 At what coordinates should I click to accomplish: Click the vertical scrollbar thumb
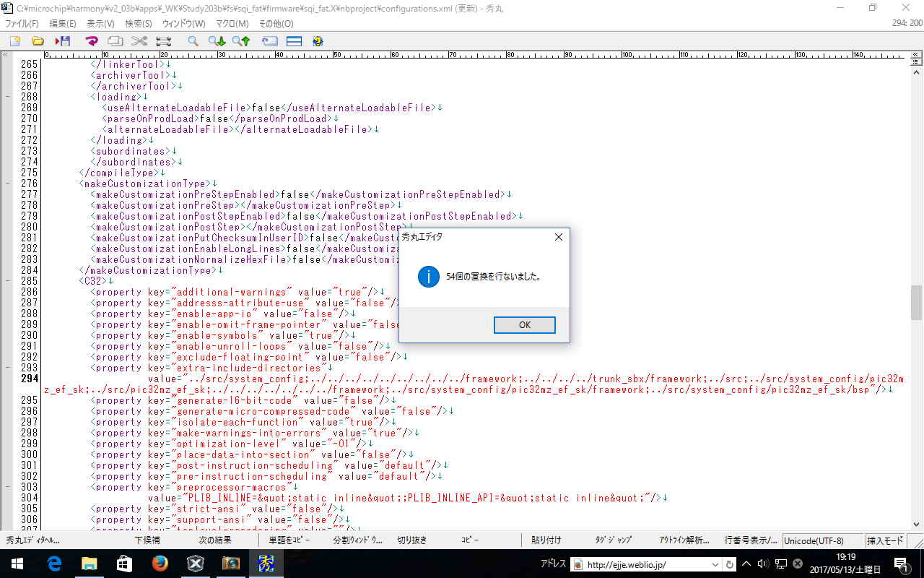point(917,302)
